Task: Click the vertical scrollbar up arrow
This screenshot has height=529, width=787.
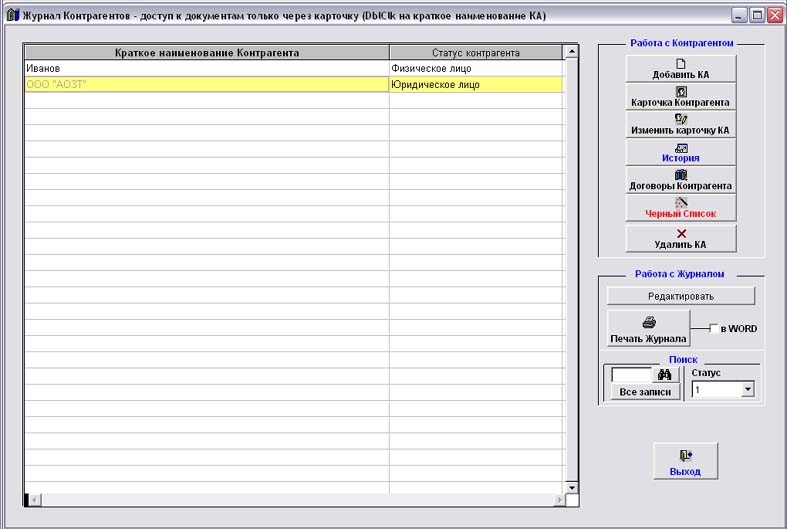Action: click(x=572, y=51)
